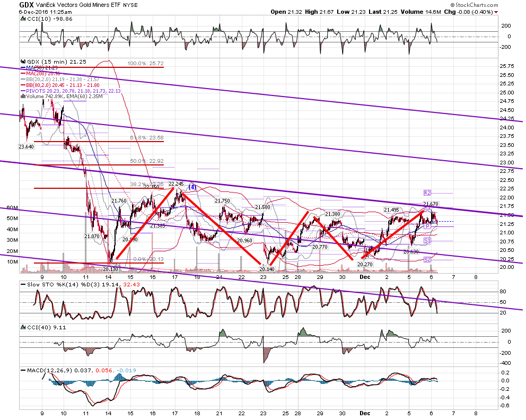
Task: Click the CCI(10) indicator icon
Action: click(23, 19)
